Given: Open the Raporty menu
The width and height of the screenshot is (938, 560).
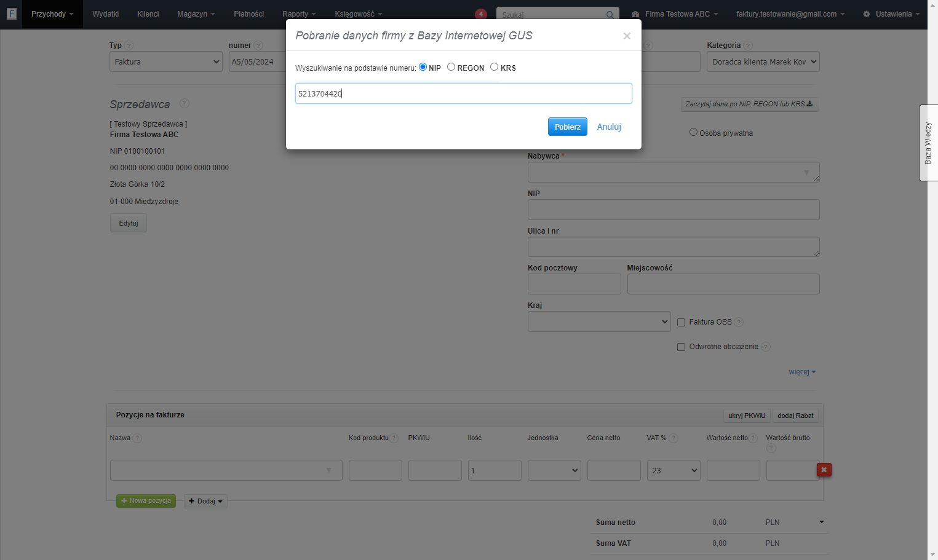Looking at the screenshot, I should (299, 14).
